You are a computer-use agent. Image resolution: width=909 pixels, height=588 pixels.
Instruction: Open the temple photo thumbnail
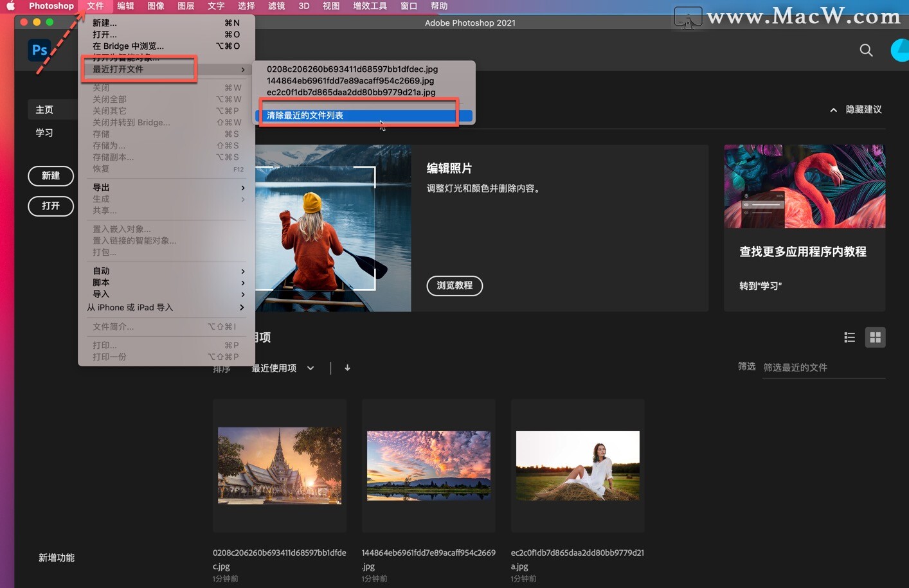pos(280,465)
